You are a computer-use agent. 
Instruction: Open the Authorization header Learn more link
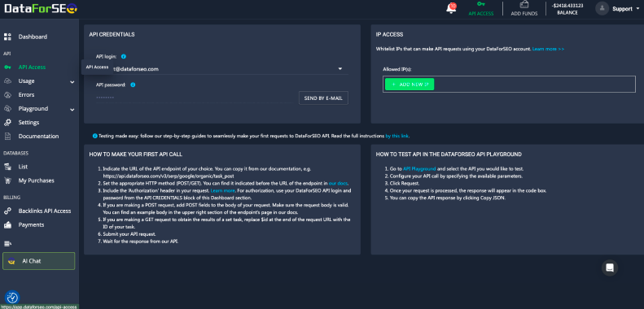[222, 191]
